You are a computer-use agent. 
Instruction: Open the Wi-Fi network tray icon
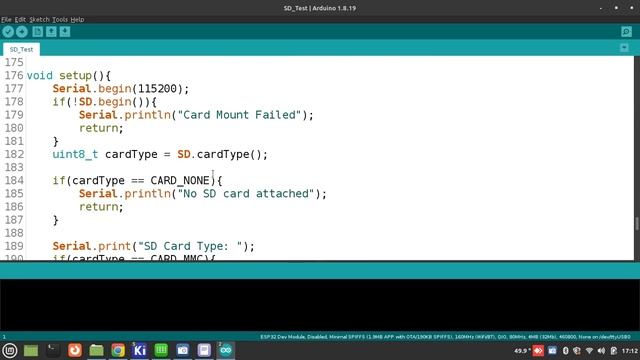pos(589,351)
